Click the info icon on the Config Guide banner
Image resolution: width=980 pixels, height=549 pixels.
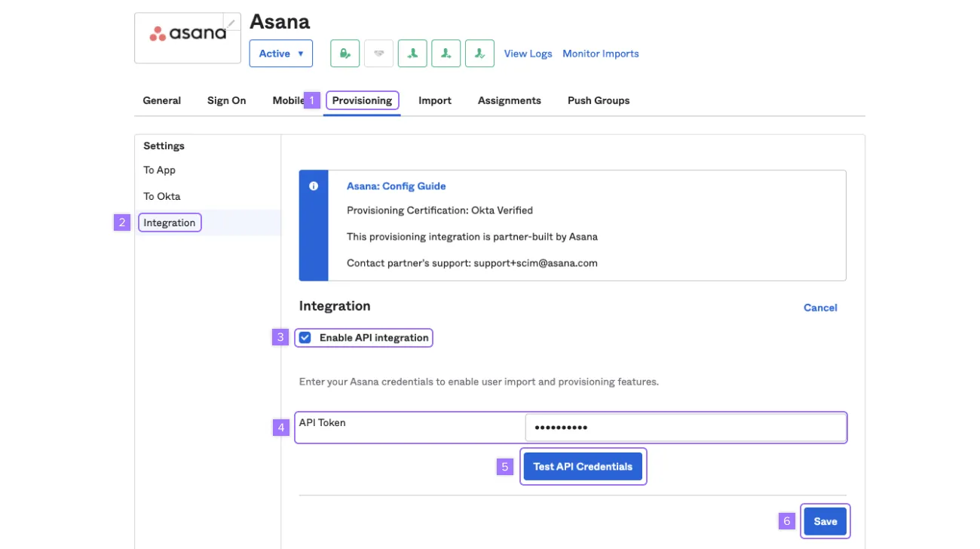[314, 186]
